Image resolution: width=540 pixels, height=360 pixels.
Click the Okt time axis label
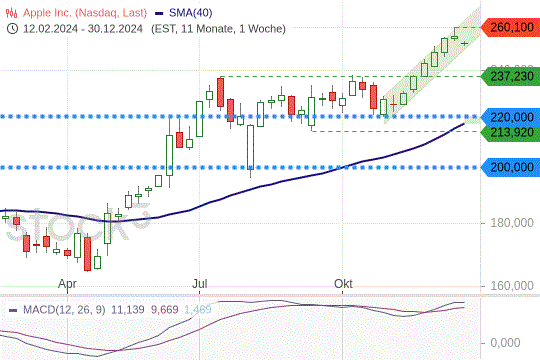pos(343,284)
